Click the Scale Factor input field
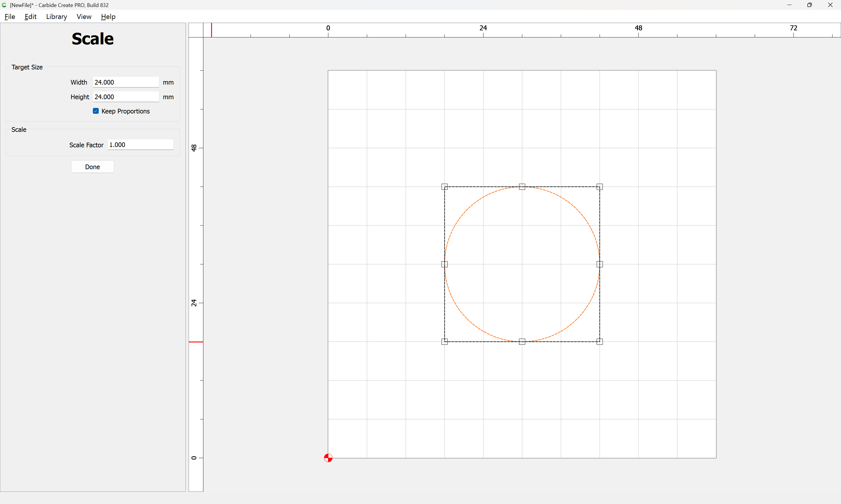Viewport: 841px width, 504px height. pyautogui.click(x=140, y=145)
